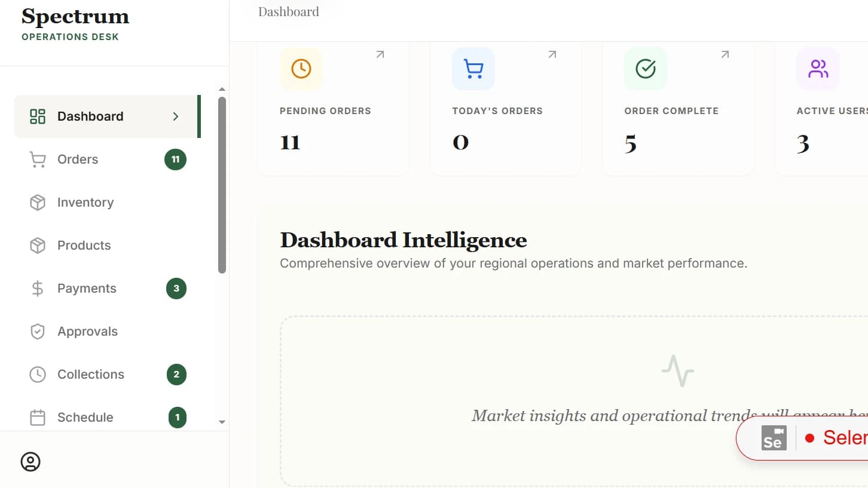Select the Collections clock icon
This screenshot has height=488, width=868.
tap(37, 375)
